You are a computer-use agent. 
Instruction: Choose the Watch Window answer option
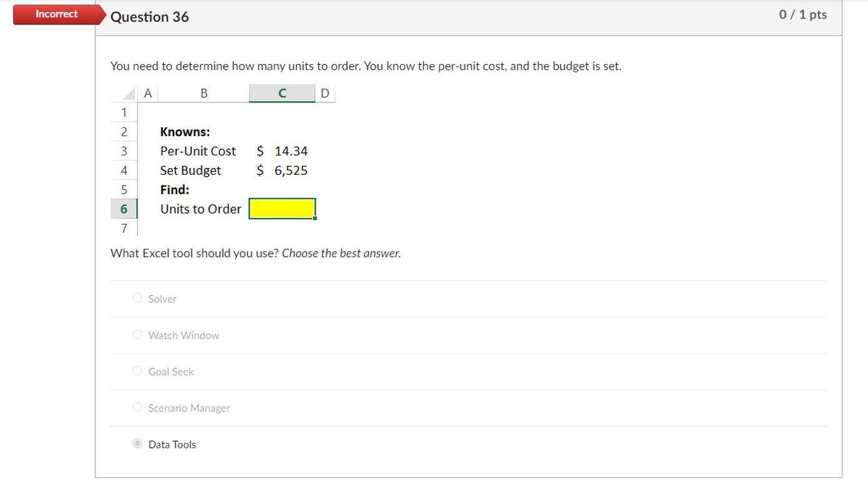click(137, 334)
